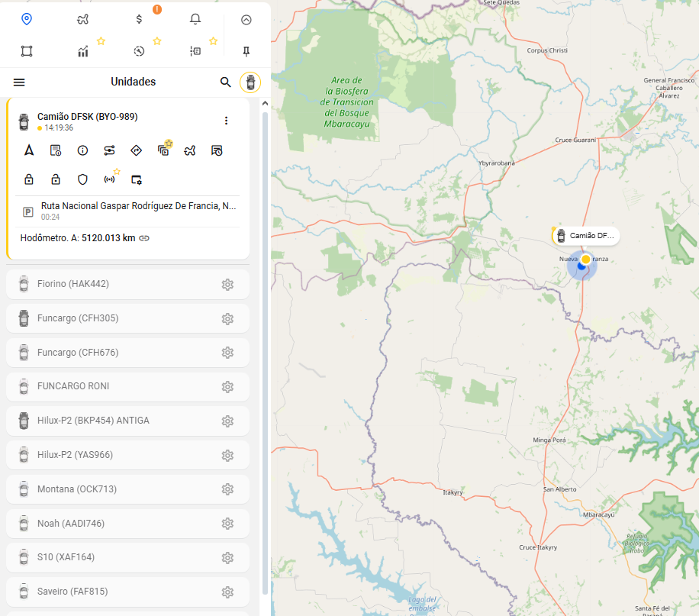Click the directions diamond icon
The image size is (699, 616).
coord(137,150)
